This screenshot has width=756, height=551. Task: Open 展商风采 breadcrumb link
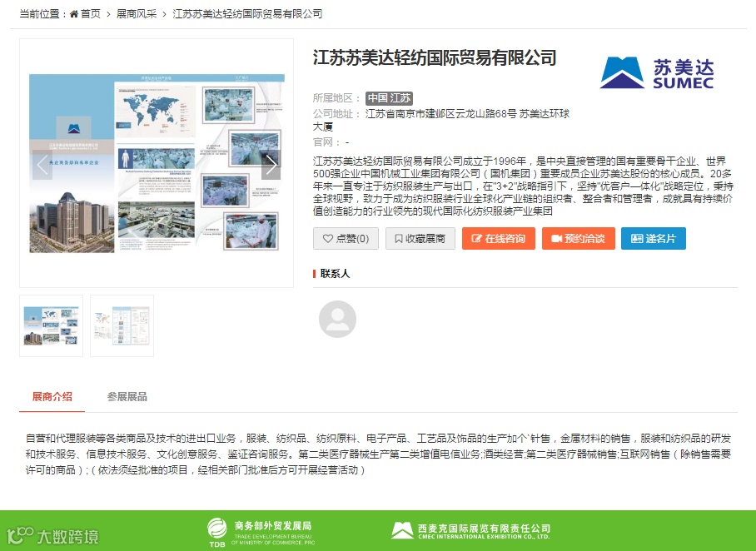(x=137, y=14)
